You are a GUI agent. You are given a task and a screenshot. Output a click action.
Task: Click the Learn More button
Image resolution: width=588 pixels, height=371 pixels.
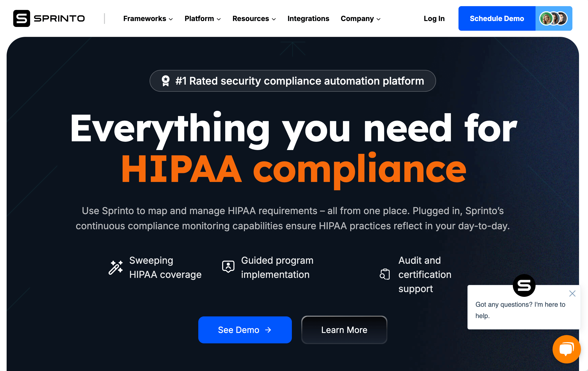(345, 329)
